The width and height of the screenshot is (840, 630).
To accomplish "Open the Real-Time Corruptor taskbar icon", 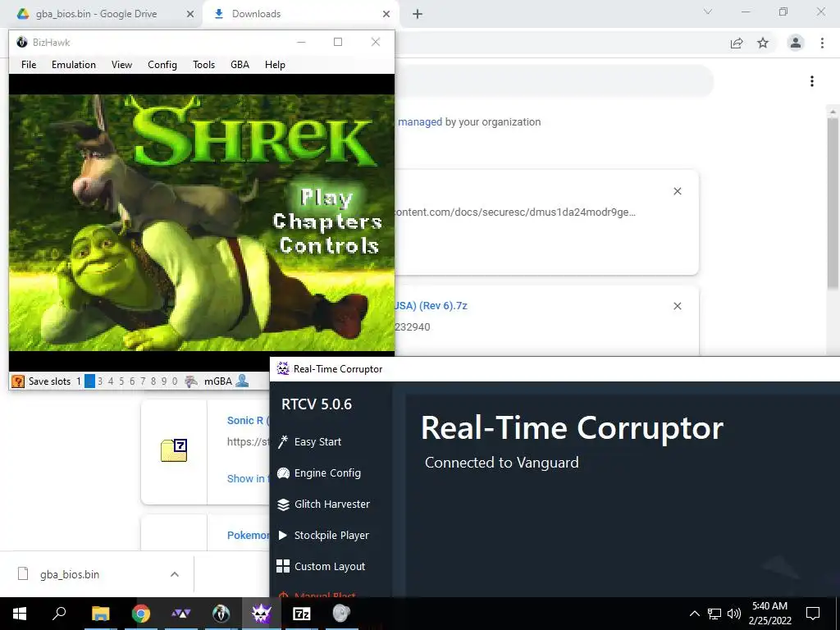I will click(262, 614).
